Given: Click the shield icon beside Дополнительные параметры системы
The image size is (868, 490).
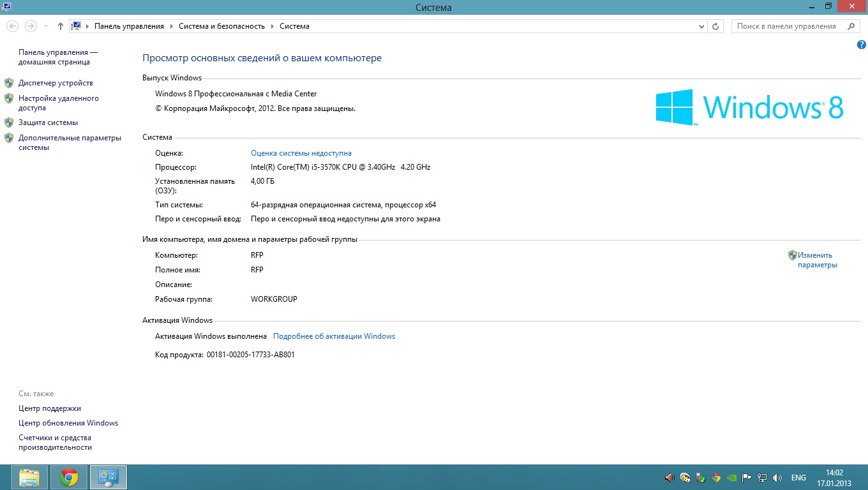Looking at the screenshot, I should pos(9,137).
